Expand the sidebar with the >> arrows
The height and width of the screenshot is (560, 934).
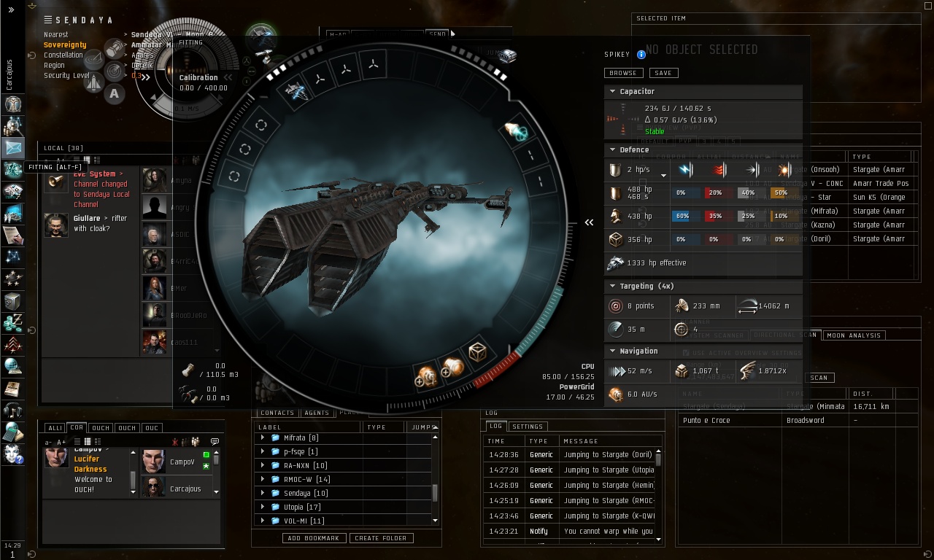tap(11, 10)
